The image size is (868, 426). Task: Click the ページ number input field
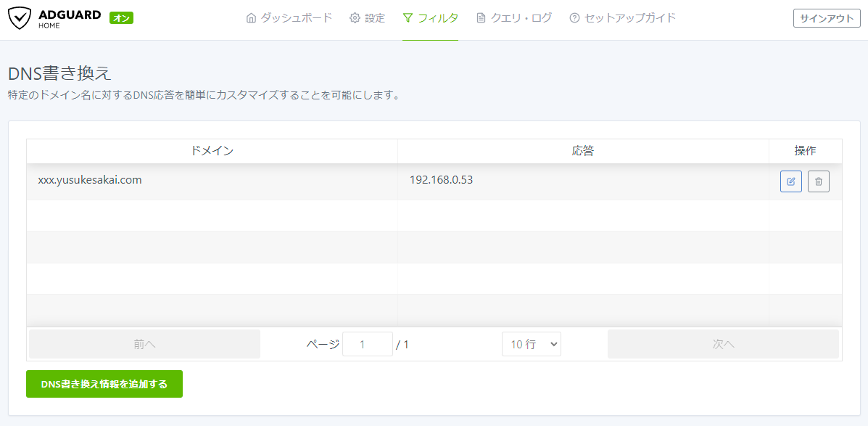(x=368, y=343)
